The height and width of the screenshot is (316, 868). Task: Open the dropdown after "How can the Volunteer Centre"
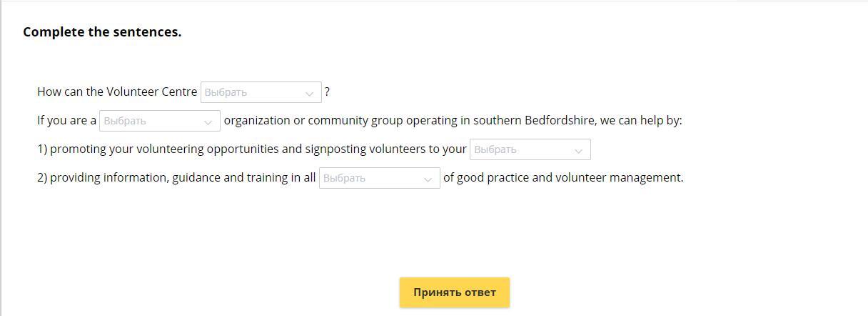[261, 92]
